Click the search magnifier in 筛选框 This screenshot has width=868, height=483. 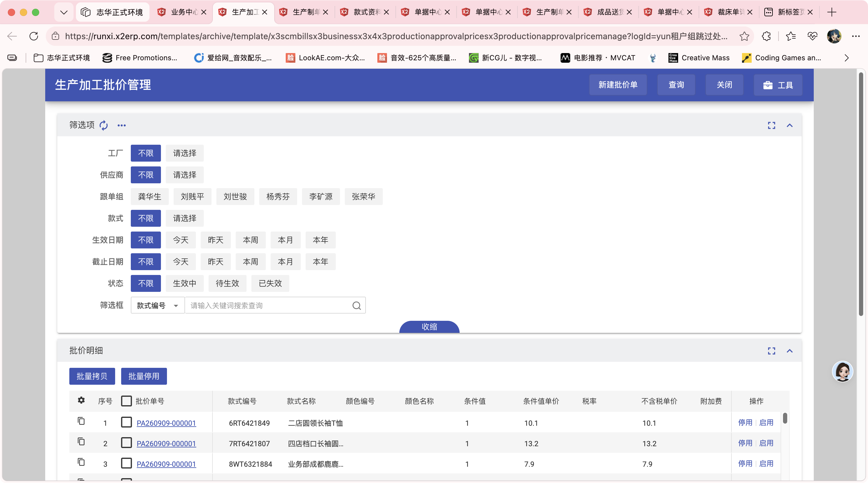point(357,305)
